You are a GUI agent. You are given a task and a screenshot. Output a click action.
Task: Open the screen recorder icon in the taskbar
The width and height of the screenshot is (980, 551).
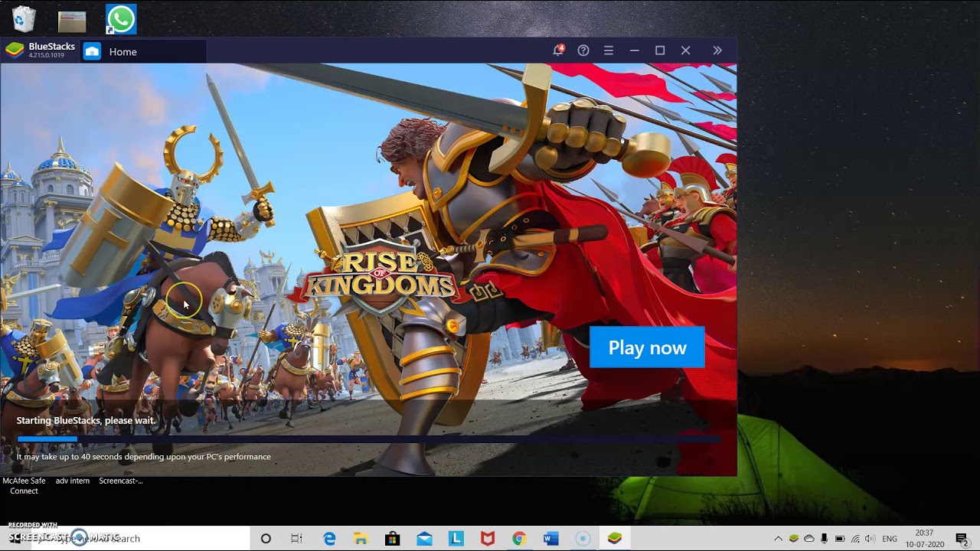click(583, 539)
